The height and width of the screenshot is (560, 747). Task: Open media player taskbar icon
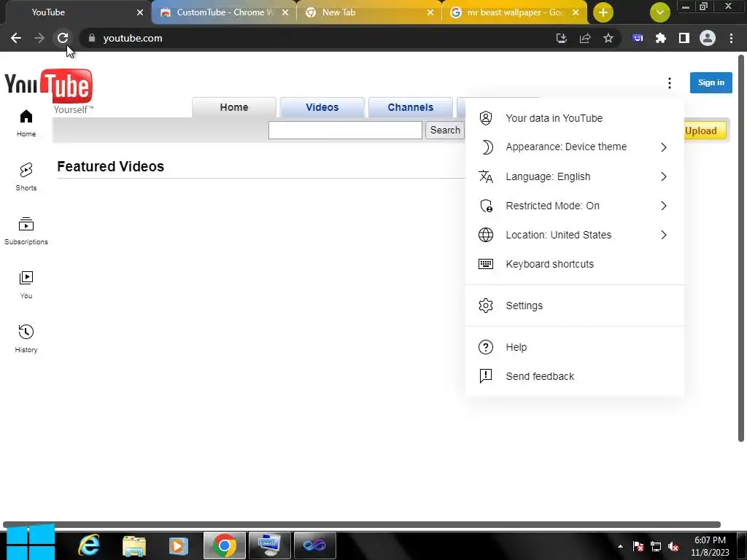179,545
